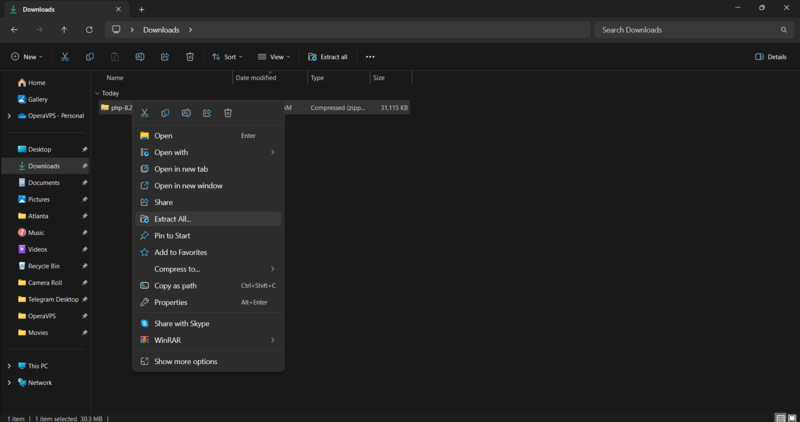This screenshot has height=422, width=800.
Task: Open the See more toolbar options
Action: (370, 57)
